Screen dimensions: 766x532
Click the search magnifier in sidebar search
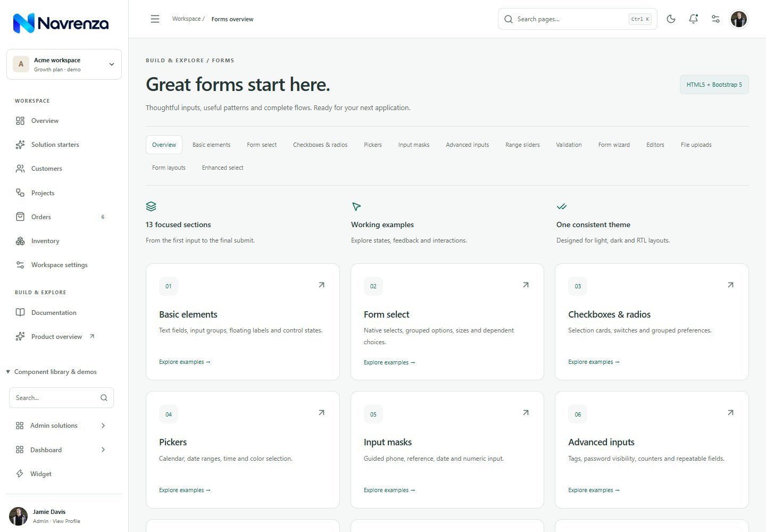click(x=104, y=398)
